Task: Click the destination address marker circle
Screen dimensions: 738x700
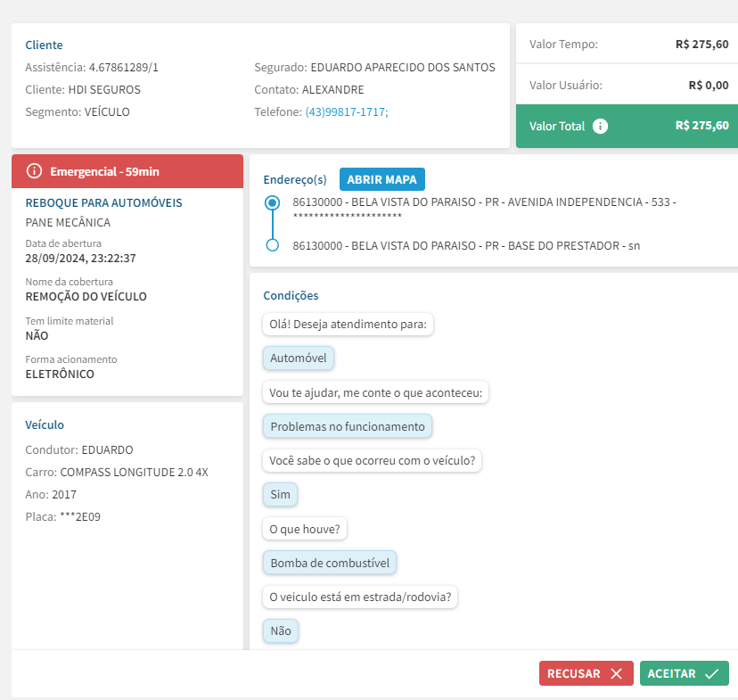Action: (x=273, y=245)
